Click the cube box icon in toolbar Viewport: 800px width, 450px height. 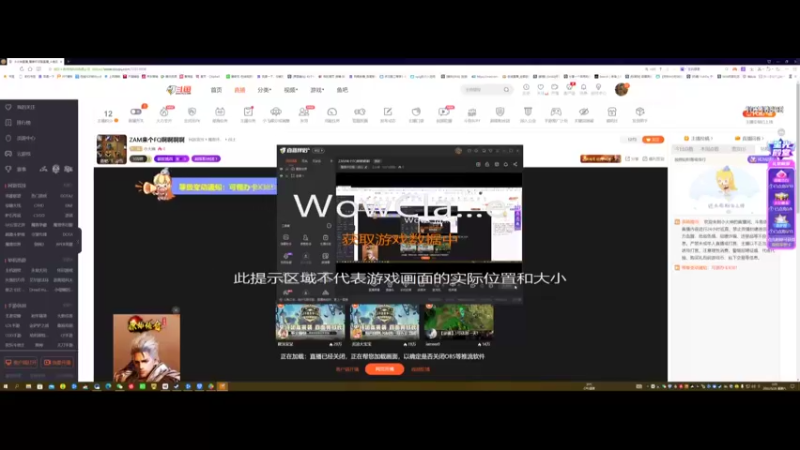(x=640, y=112)
